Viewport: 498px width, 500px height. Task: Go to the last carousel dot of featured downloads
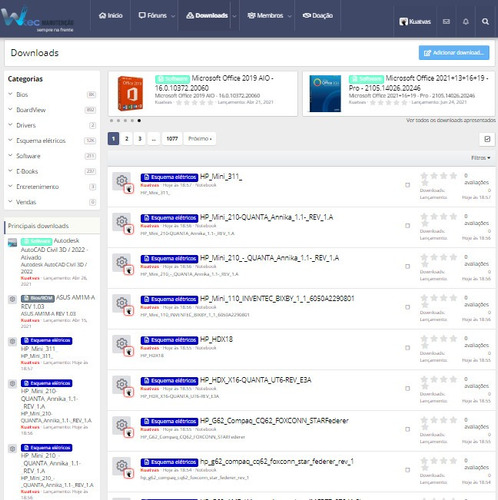(139, 120)
